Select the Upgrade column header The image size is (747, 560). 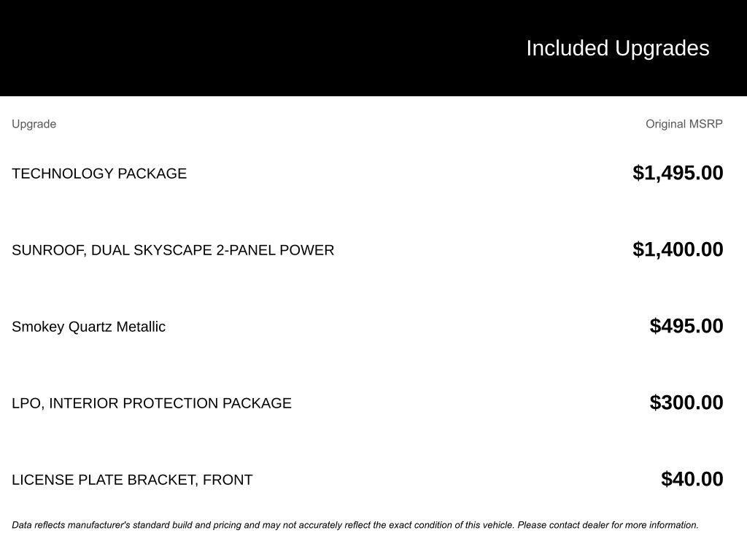pyautogui.click(x=34, y=124)
